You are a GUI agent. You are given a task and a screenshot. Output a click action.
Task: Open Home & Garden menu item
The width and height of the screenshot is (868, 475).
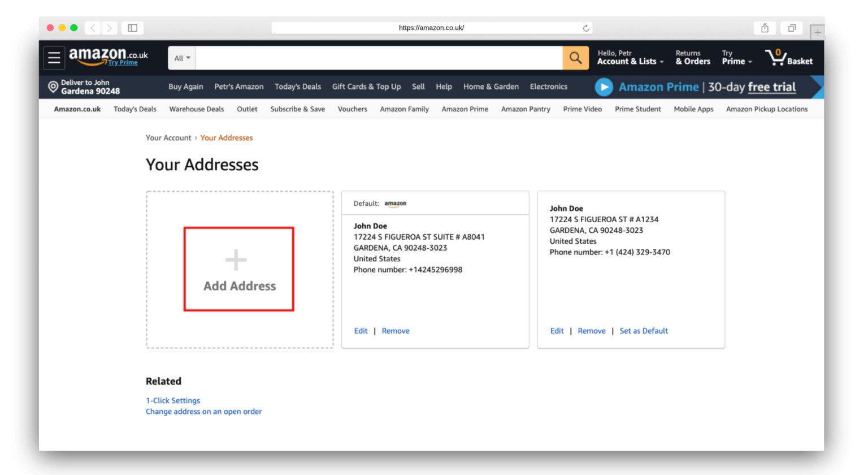click(491, 87)
